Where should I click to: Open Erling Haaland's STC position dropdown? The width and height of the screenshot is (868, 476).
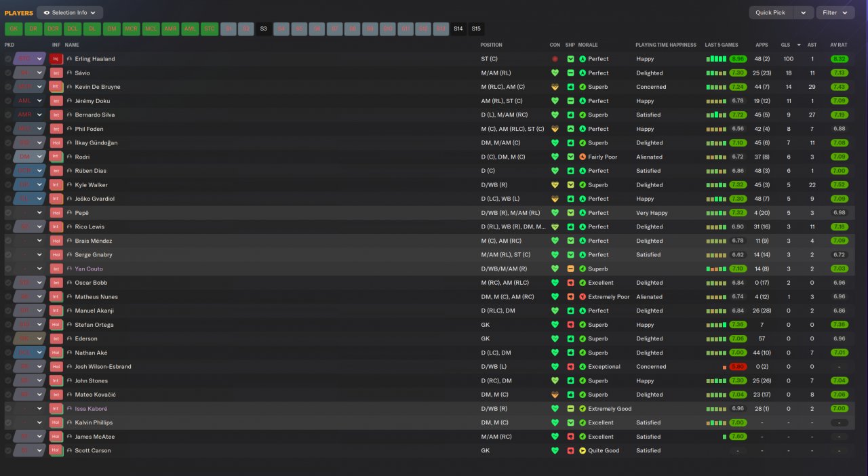[29, 59]
